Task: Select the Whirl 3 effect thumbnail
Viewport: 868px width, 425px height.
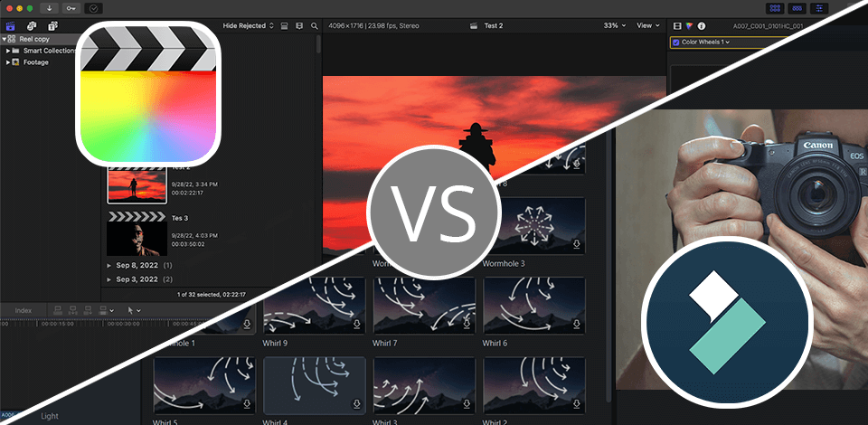Action: (x=425, y=386)
